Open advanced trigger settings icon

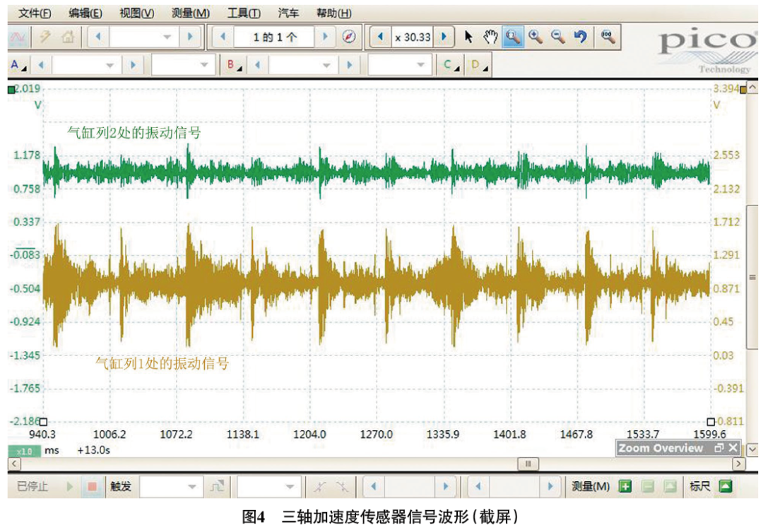217,486
